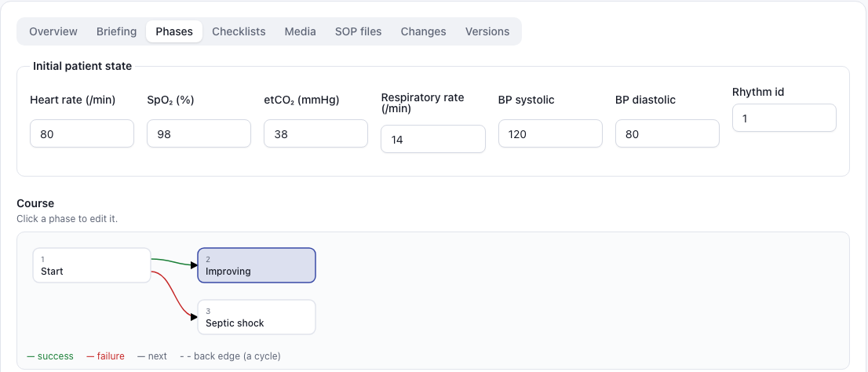This screenshot has width=868, height=372.
Task: Click the Initial patient state heading
Action: pyautogui.click(x=82, y=67)
